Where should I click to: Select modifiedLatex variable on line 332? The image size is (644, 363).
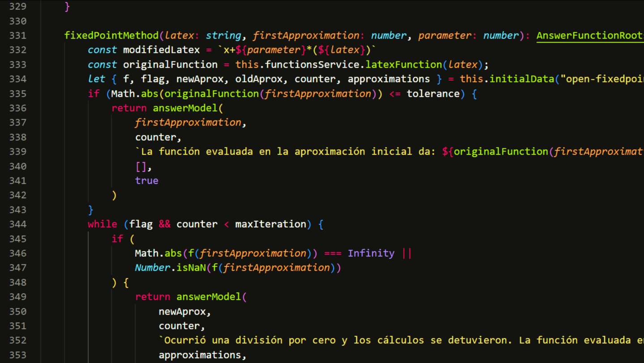(x=162, y=50)
